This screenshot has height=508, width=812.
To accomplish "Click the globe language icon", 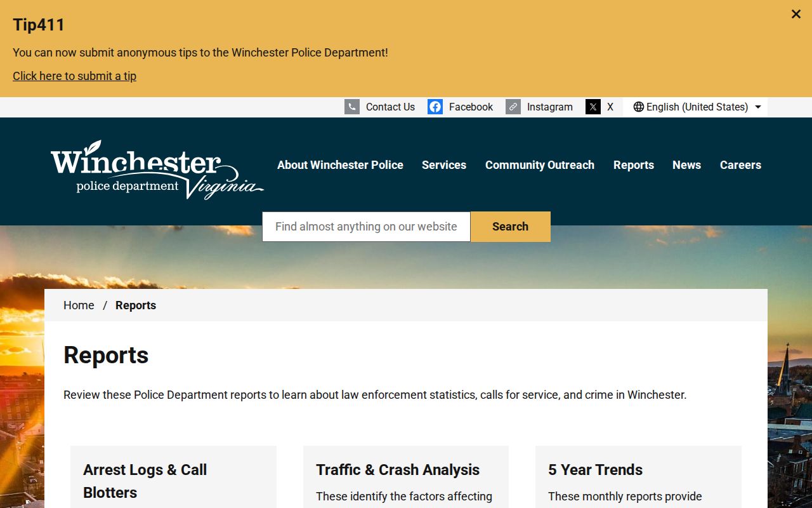I will click(639, 107).
